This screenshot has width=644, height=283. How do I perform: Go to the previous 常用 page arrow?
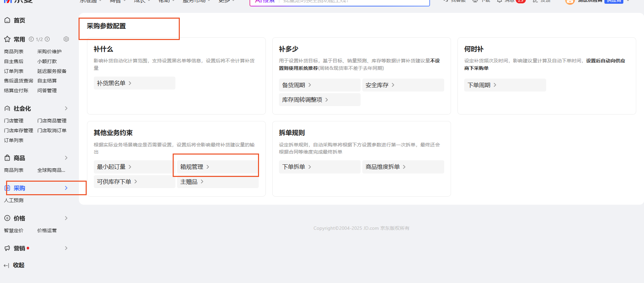31,39
